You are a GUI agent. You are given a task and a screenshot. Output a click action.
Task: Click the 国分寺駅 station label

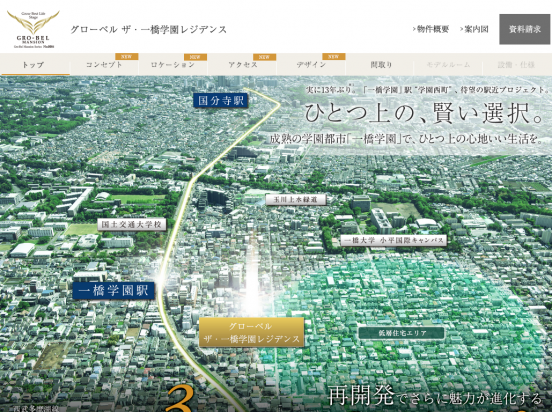221,101
